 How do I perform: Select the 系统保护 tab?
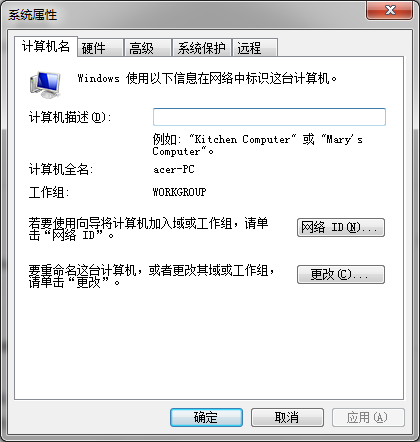(x=202, y=48)
